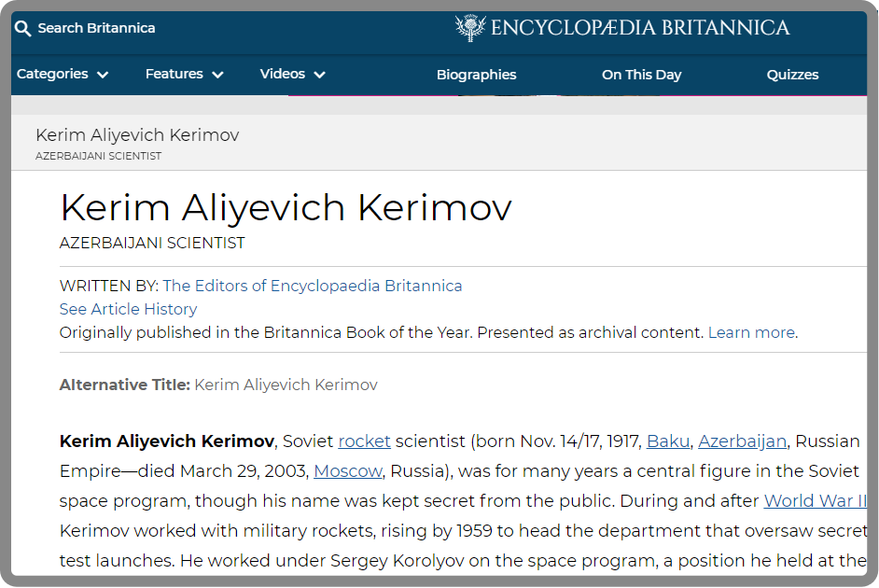Click See Article History
Screen dimensions: 879x588
coord(129,309)
